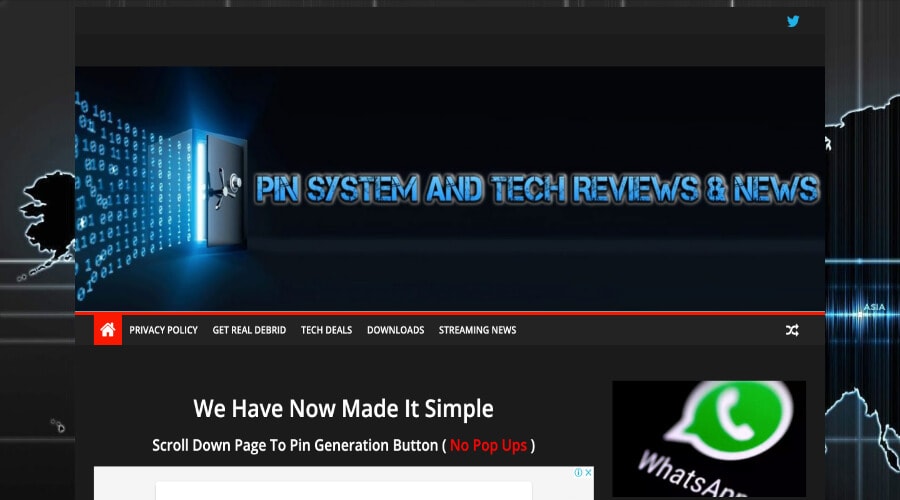Click the Pin System and Tech Reviews banner
This screenshot has width=900, height=500.
pyautogui.click(x=450, y=189)
